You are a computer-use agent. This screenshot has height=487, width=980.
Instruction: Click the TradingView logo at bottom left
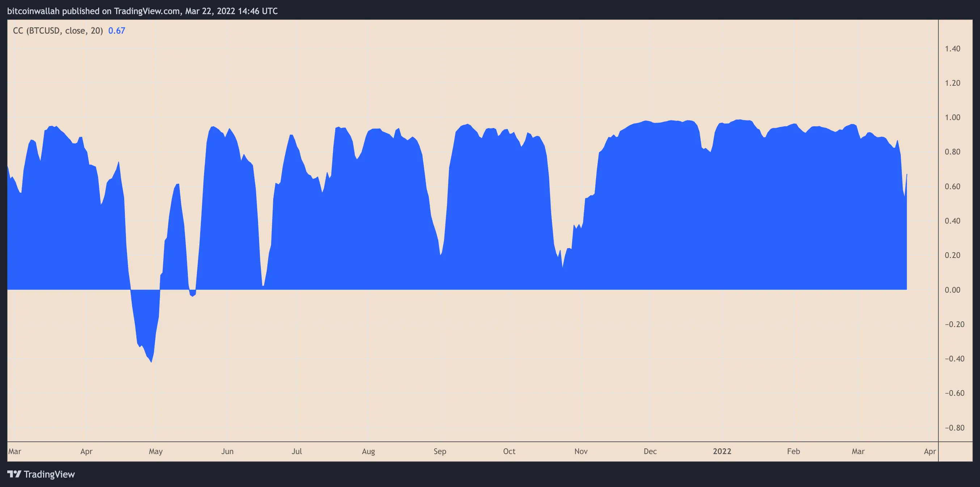(x=14, y=474)
